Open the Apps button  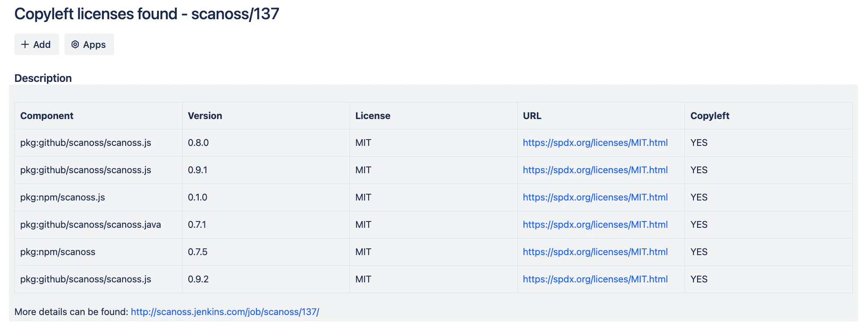click(89, 44)
